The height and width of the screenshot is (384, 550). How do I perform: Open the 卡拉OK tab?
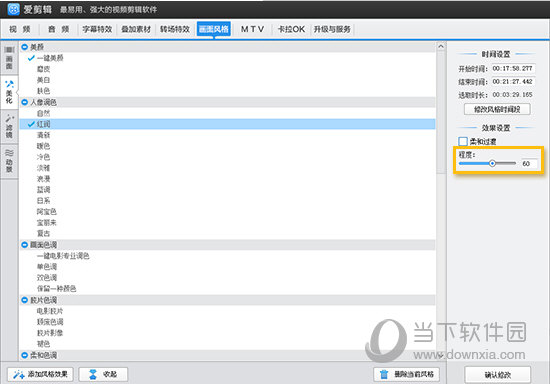pyautogui.click(x=291, y=29)
